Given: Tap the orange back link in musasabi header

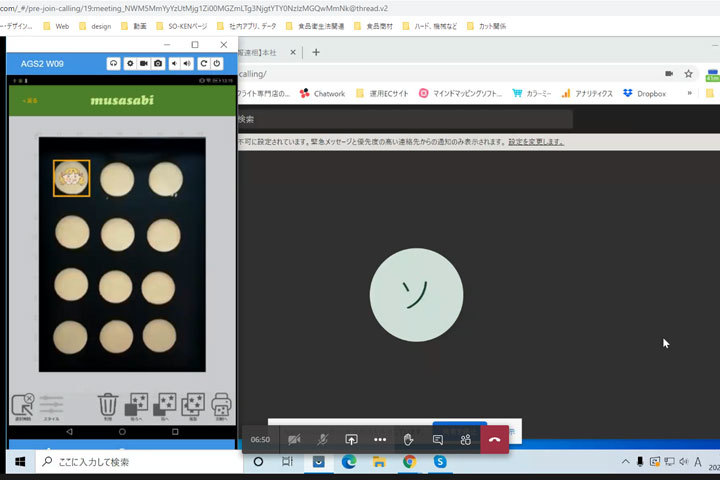Looking at the screenshot, I should click(30, 101).
